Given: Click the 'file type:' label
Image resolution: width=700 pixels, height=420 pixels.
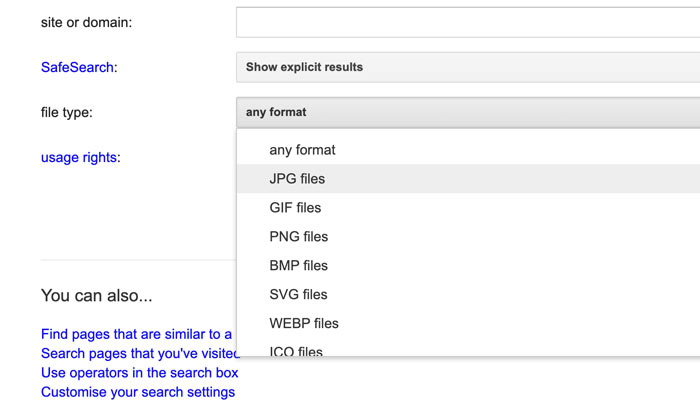Looking at the screenshot, I should coord(66,112).
